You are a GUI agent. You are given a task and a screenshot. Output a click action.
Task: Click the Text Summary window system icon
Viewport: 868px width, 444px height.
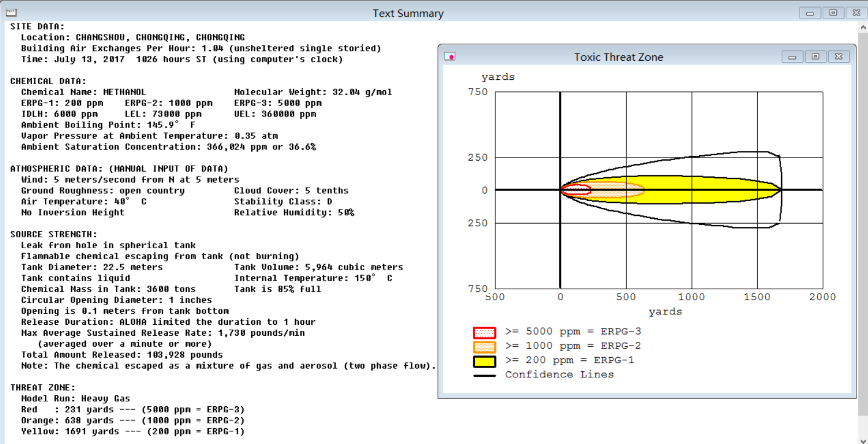coord(11,13)
